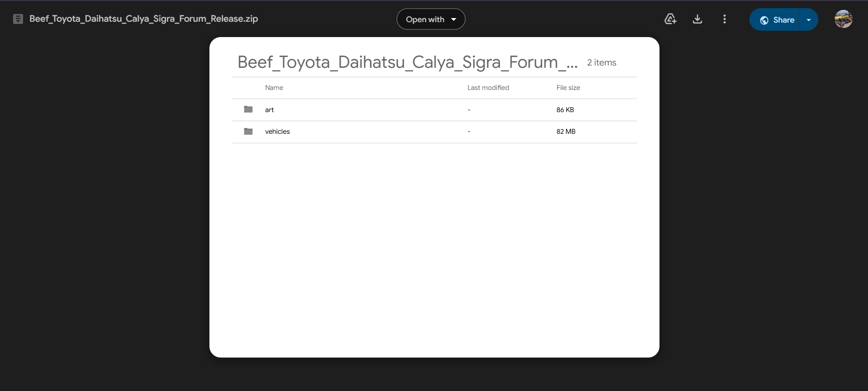Expand the Share options arrow
Screen dimensions: 868x391
tap(808, 20)
